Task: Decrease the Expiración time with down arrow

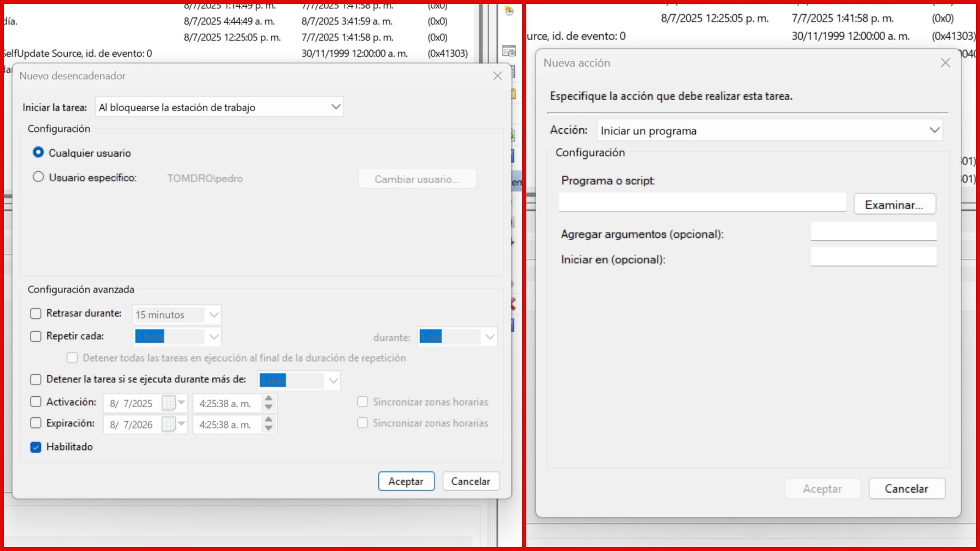Action: coord(268,429)
